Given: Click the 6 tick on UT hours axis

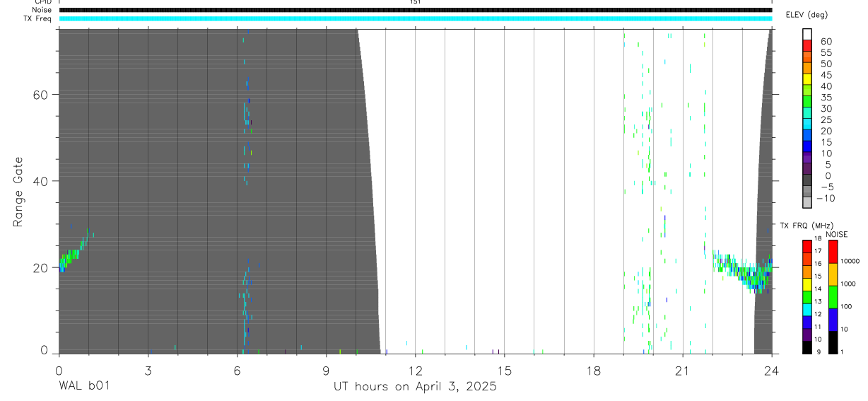Looking at the screenshot, I should [x=237, y=370].
